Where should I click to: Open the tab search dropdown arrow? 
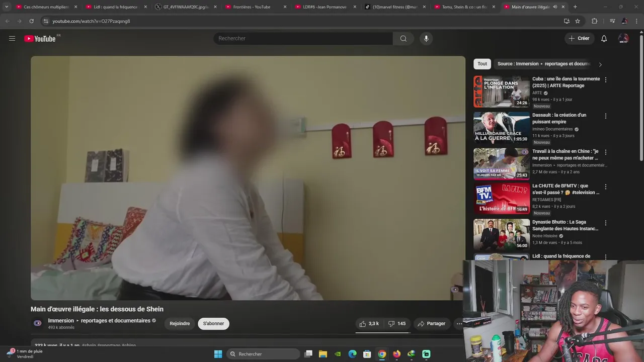6,7
